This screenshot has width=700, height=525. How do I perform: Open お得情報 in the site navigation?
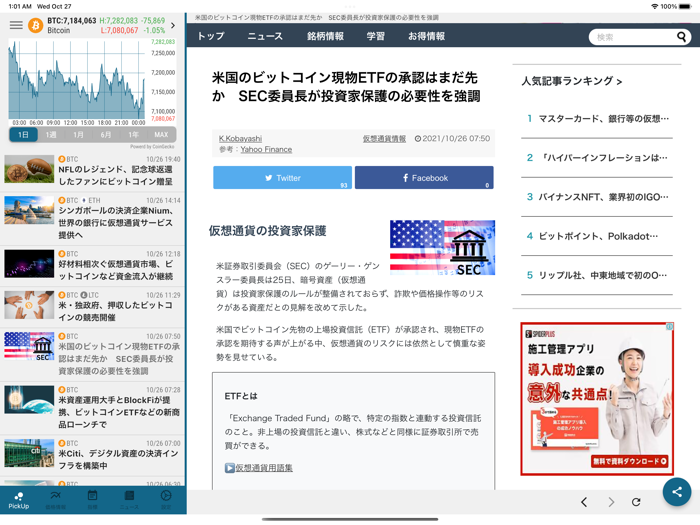[426, 36]
